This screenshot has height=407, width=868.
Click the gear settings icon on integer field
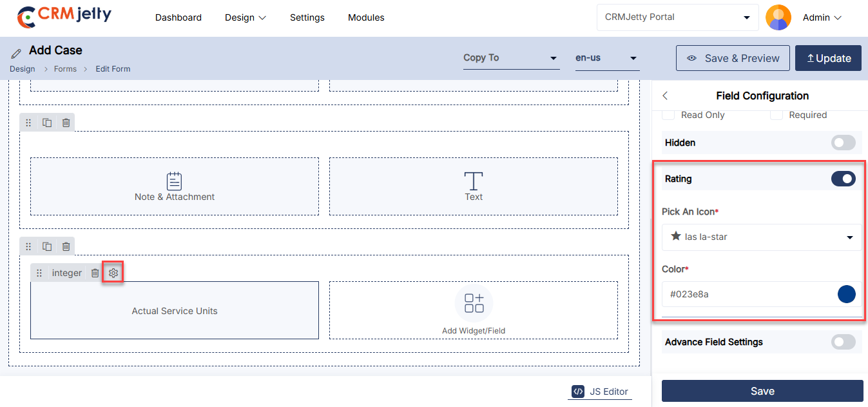(113, 273)
